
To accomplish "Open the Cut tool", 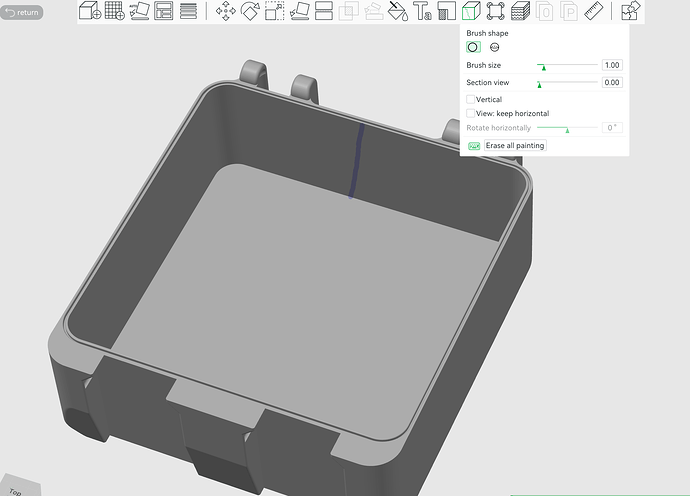I will click(x=324, y=11).
